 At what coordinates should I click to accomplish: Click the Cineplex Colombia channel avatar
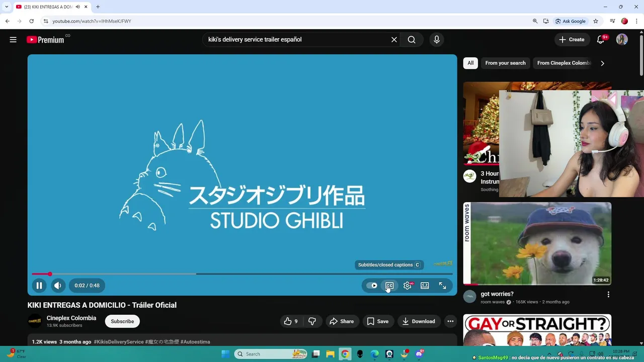tap(35, 321)
